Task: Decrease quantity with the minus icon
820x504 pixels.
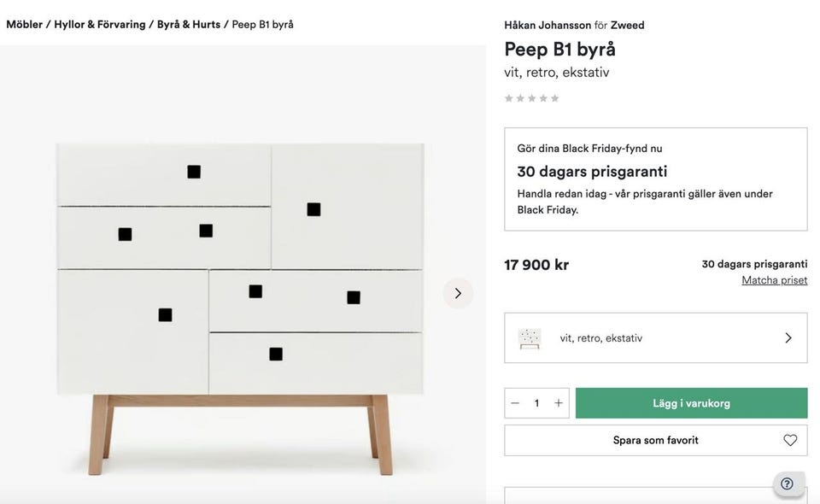Action: tap(515, 403)
